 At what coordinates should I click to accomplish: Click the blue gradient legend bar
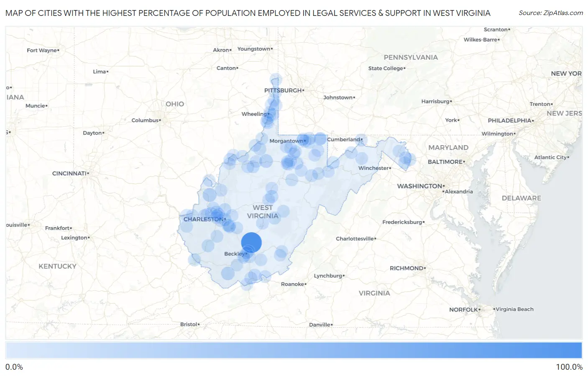(x=294, y=350)
